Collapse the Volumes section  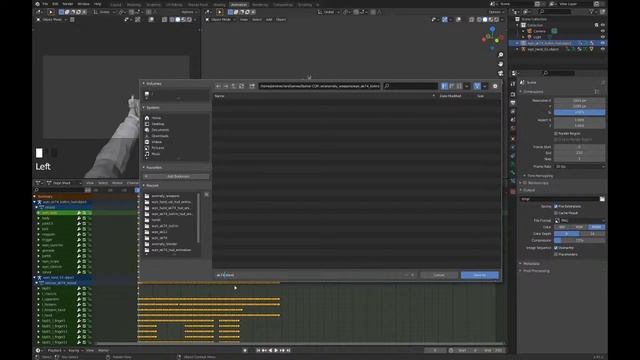click(144, 83)
